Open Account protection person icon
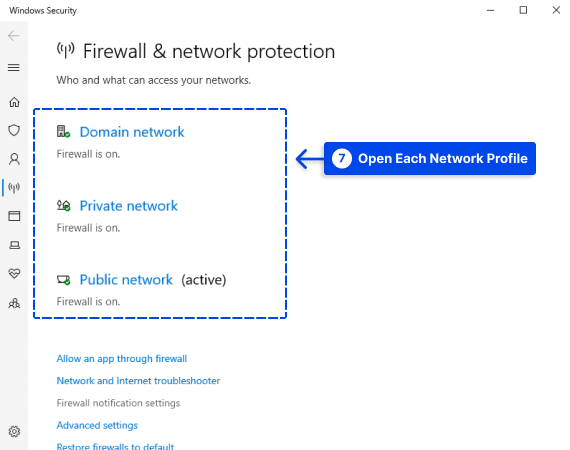 (x=14, y=159)
